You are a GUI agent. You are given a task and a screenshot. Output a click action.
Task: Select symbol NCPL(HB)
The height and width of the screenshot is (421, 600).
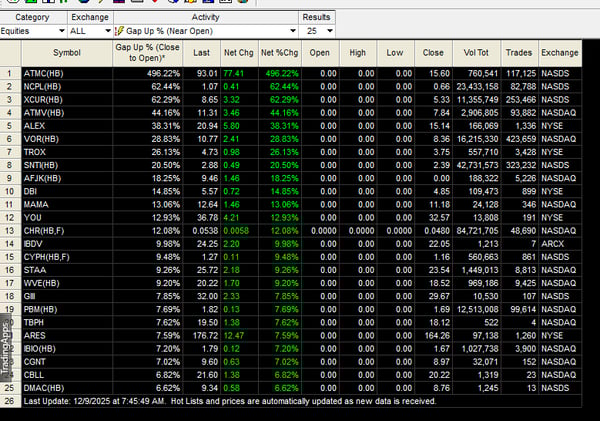point(42,86)
